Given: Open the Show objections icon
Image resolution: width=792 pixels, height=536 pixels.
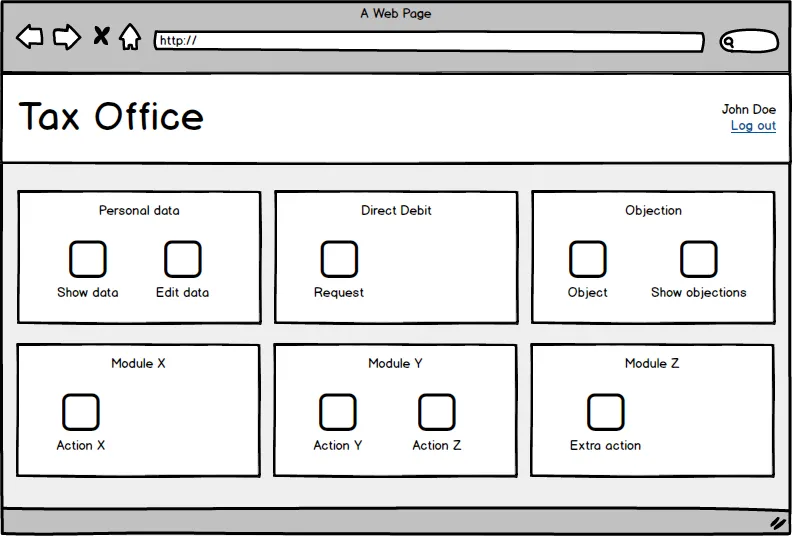Looking at the screenshot, I should pos(699,259).
